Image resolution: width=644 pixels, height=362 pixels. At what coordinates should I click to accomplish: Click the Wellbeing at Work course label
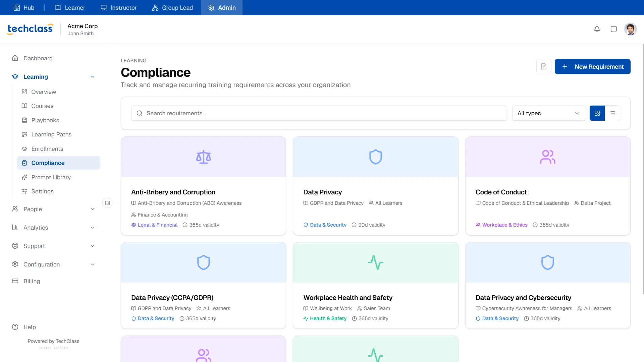tap(327, 308)
